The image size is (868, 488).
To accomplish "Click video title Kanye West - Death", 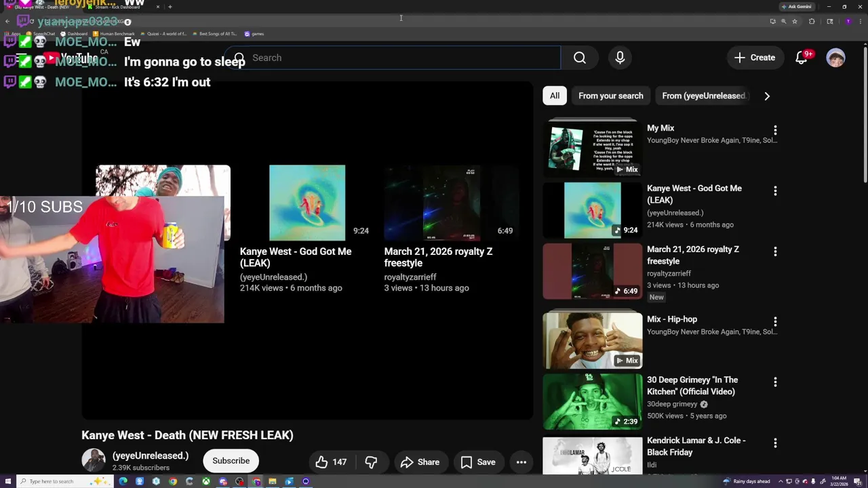I will [x=187, y=435].
